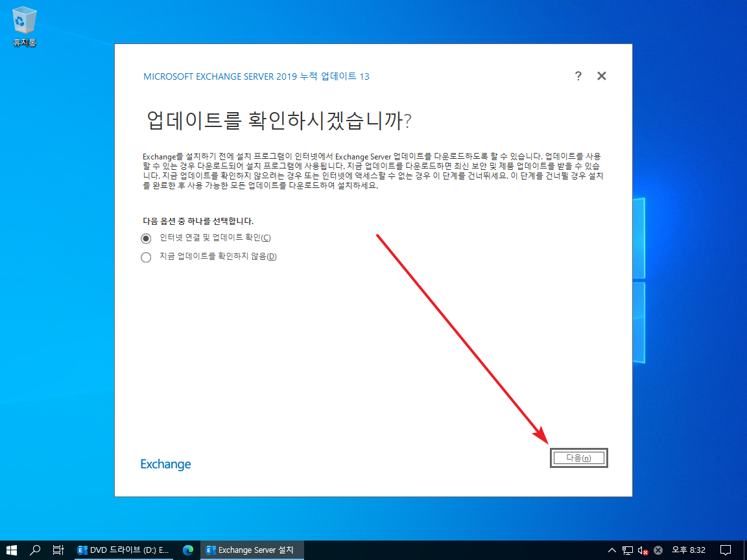Click the Exchange logo text
This screenshot has width=747, height=560.
pos(166,464)
